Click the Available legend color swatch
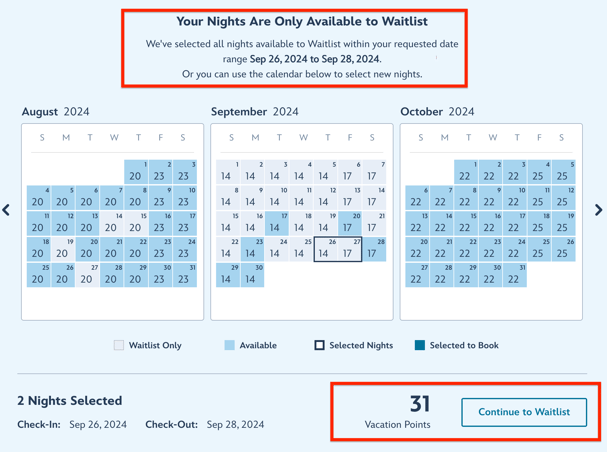Screen dimensions: 607x452 (x=229, y=345)
